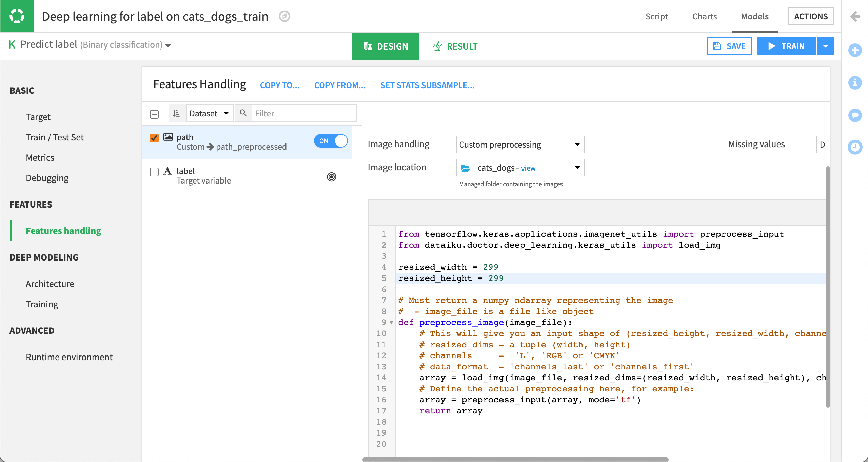The width and height of the screenshot is (868, 462).
Task: Uncheck the path feature checkbox
Action: [x=154, y=138]
